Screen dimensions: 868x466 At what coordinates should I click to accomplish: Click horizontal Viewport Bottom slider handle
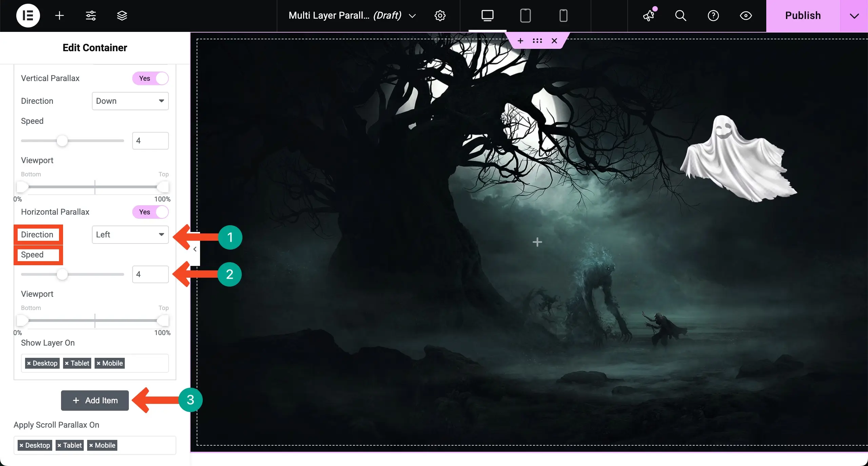22,321
